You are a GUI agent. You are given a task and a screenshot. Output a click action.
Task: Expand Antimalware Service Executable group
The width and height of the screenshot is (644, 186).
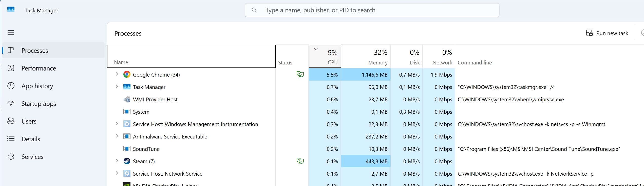[117, 136]
